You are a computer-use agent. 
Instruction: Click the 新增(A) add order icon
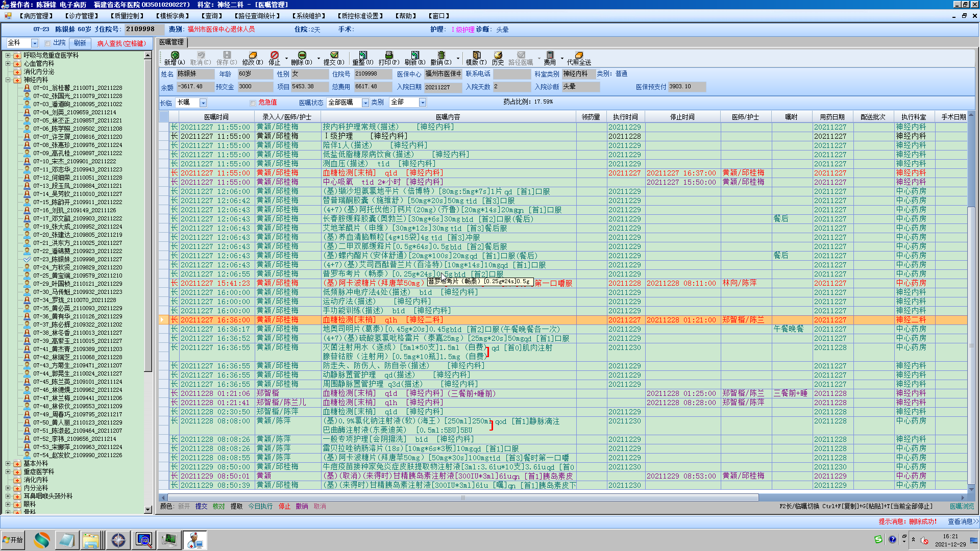(175, 55)
